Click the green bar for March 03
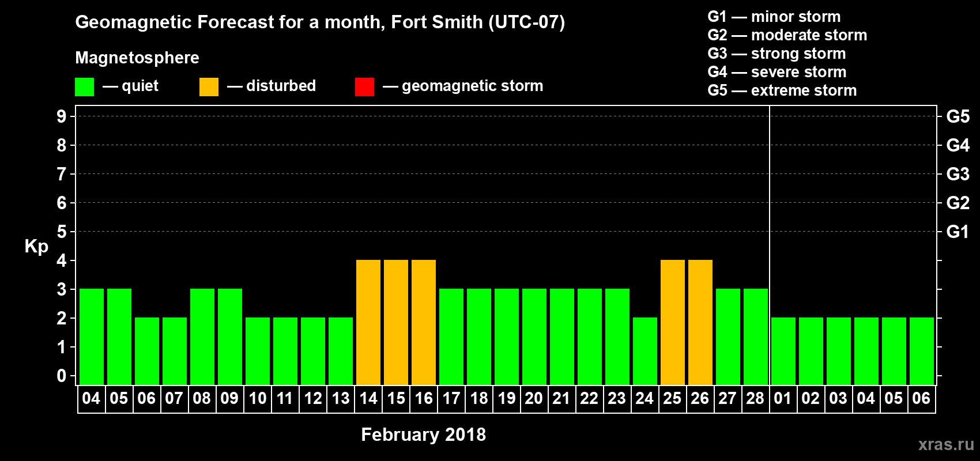The height and width of the screenshot is (461, 980). tap(839, 352)
